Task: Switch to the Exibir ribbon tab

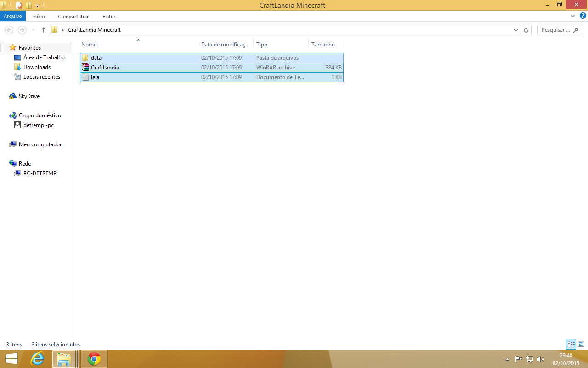Action: click(x=109, y=17)
